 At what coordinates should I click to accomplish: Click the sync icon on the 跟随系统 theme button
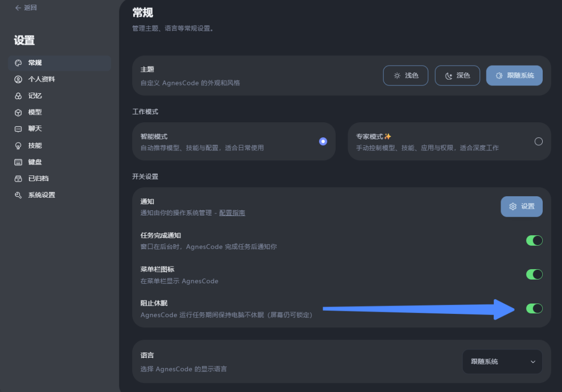point(499,75)
